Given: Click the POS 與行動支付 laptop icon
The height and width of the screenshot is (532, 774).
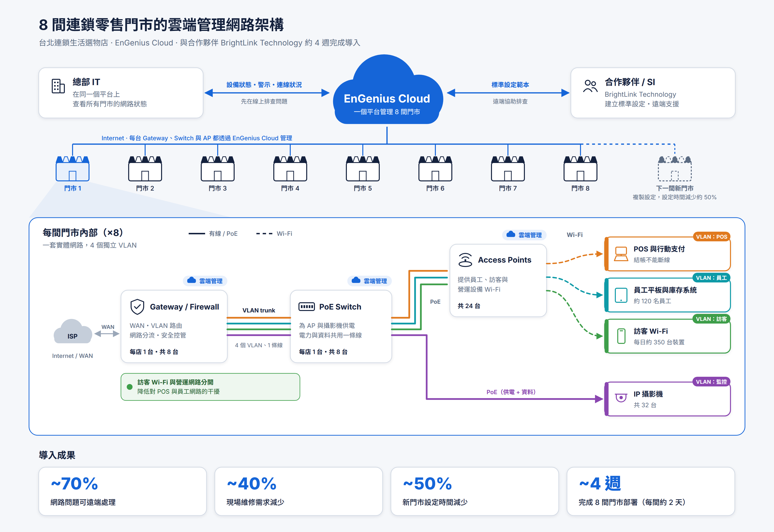Looking at the screenshot, I should [x=621, y=254].
